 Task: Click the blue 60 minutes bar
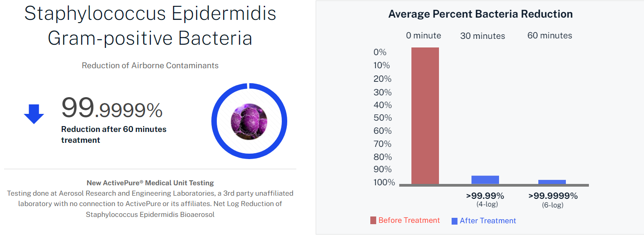[x=552, y=182]
